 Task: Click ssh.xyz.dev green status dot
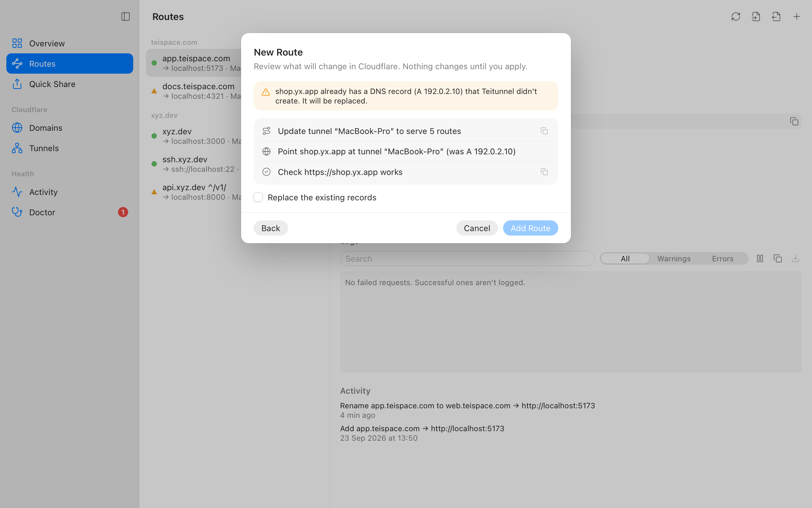click(x=154, y=164)
